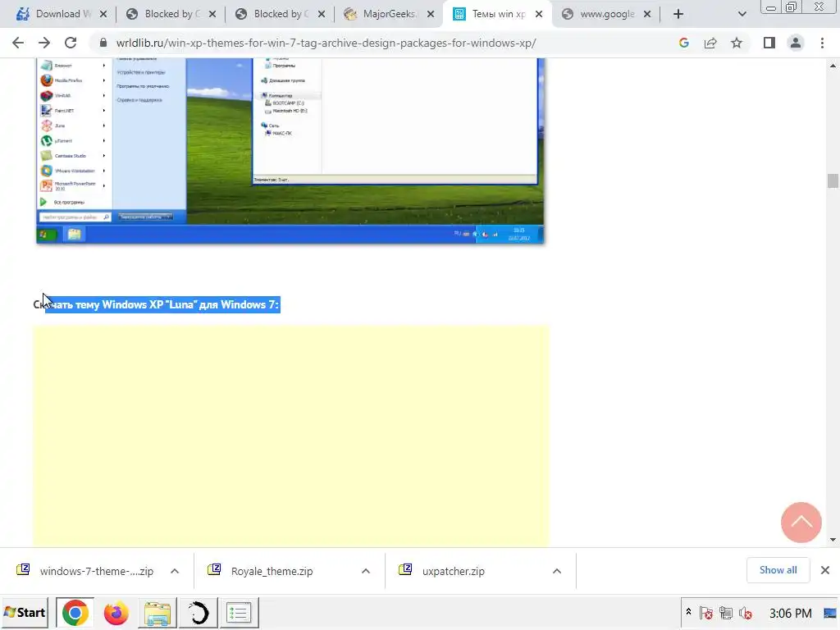Click the Action Center flag tray icon
This screenshot has height=630, width=840.
tap(706, 612)
